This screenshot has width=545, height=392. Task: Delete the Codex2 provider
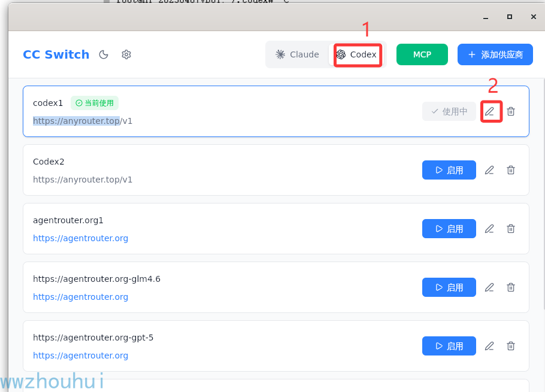[x=511, y=170]
